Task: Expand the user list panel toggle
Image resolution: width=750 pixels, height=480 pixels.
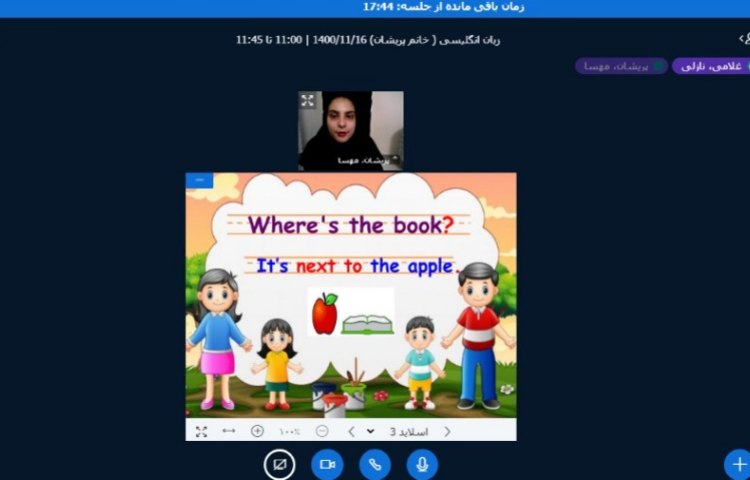Action: click(742, 38)
